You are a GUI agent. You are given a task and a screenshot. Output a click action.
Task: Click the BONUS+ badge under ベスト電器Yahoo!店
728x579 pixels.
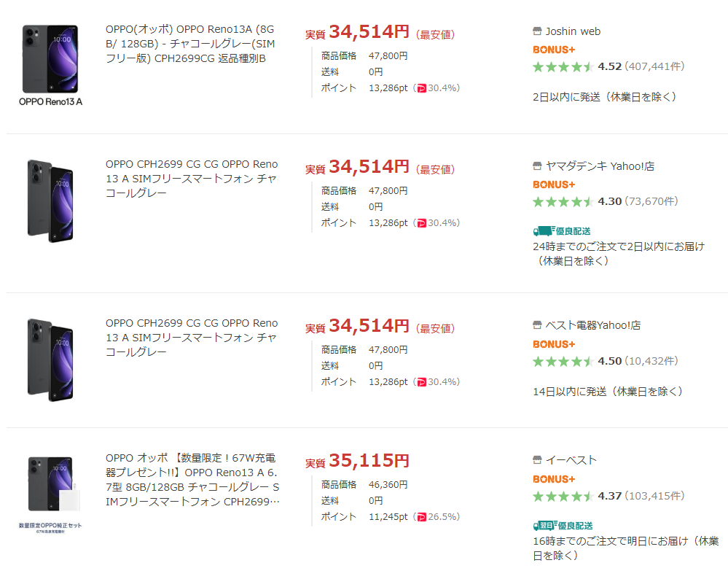coord(554,343)
